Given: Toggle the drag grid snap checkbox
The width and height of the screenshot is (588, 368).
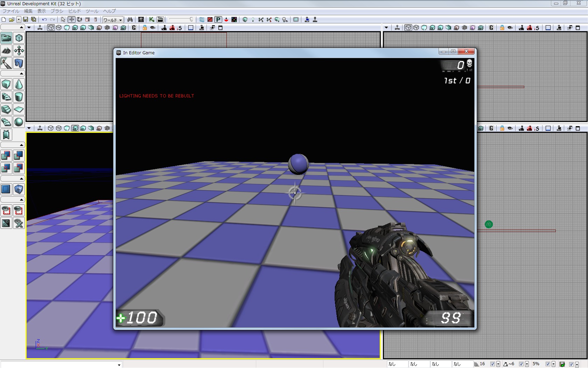Looking at the screenshot, I should click(492, 364).
